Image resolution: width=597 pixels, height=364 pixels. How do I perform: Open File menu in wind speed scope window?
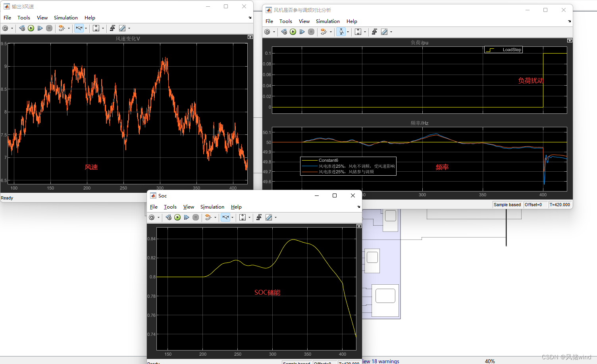7,18
